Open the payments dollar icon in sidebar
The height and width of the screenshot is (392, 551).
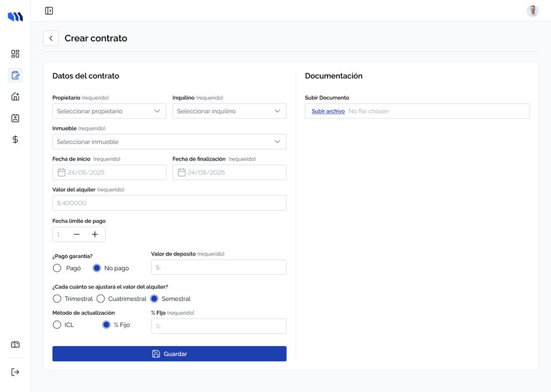15,140
